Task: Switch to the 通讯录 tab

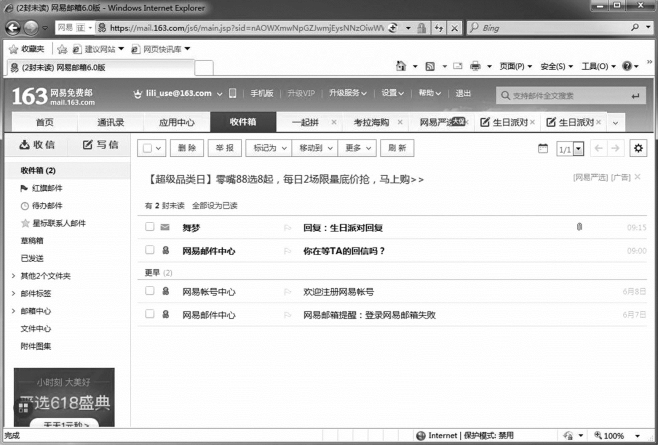Action: pyautogui.click(x=111, y=122)
